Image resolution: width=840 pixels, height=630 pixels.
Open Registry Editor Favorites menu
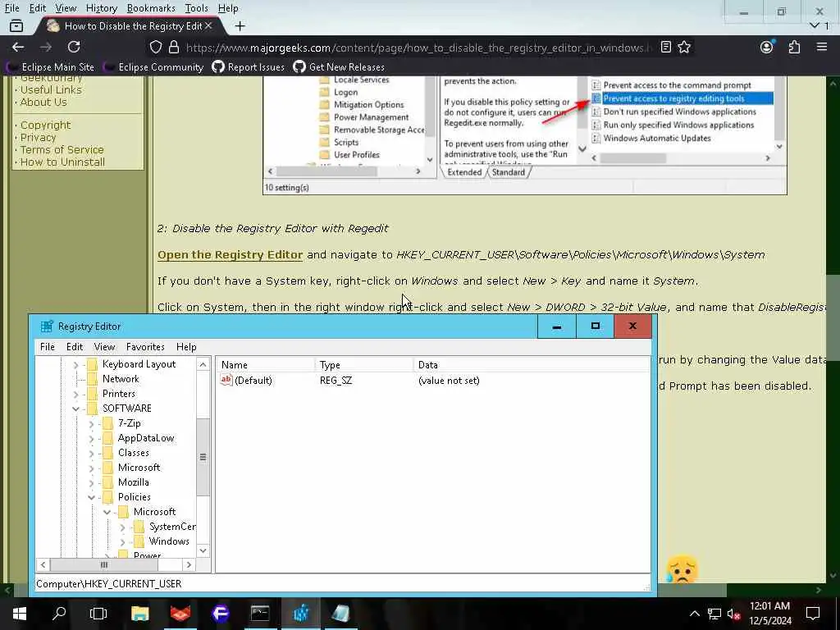(145, 347)
